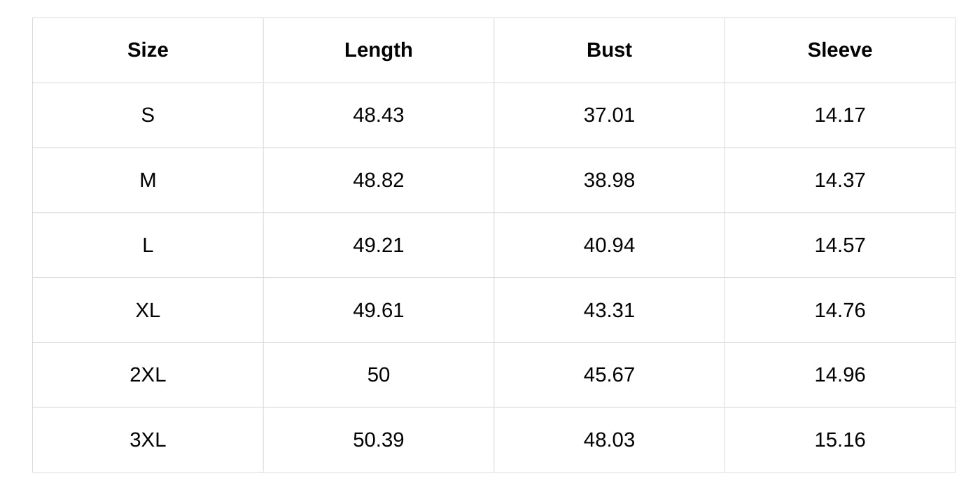Click the 14.96 sleeve measurement
This screenshot has width=980, height=490.
pos(839,374)
